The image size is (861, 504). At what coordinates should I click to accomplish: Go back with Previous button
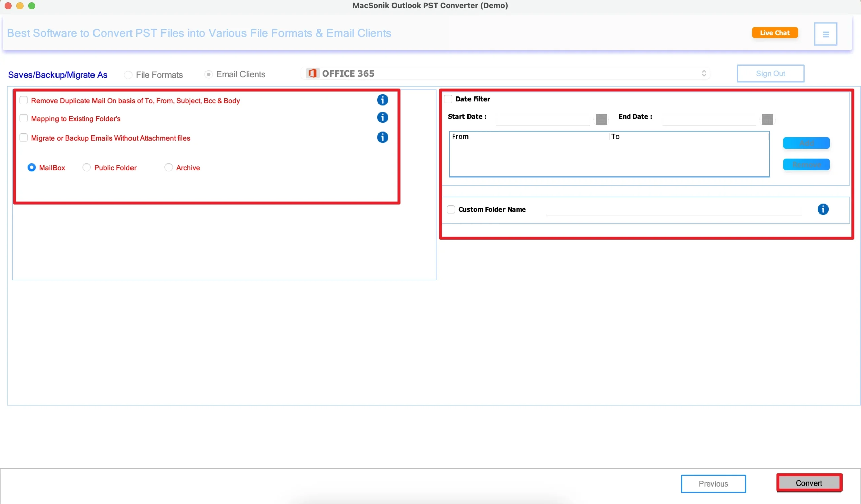(713, 483)
